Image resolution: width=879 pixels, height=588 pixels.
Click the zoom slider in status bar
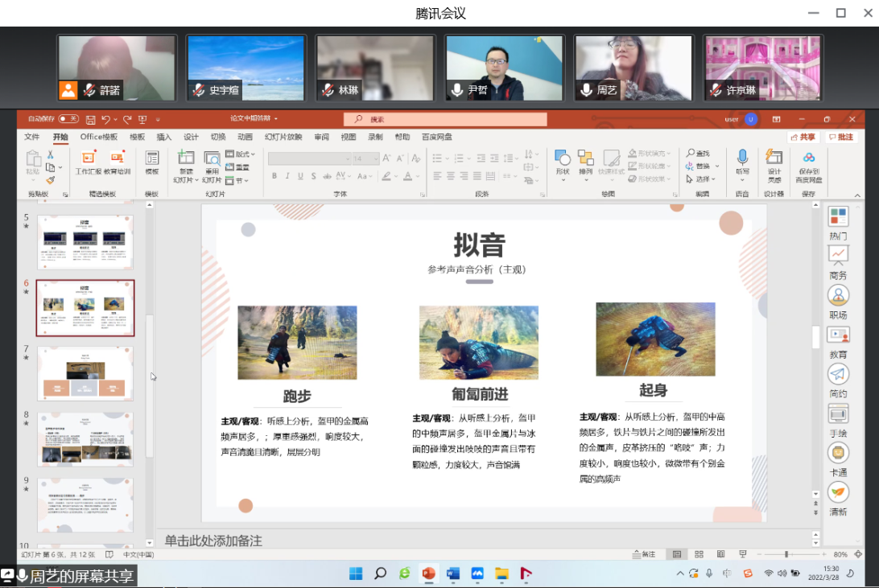pos(786,554)
